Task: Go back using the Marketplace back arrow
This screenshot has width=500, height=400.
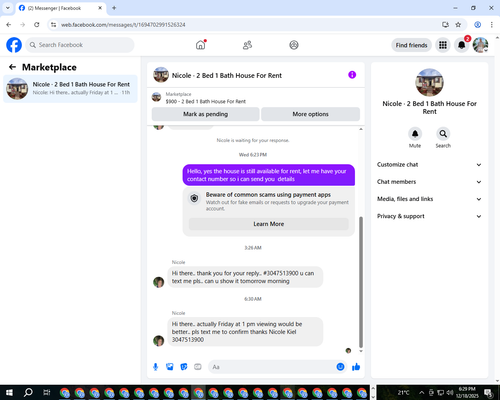Action: (12, 67)
